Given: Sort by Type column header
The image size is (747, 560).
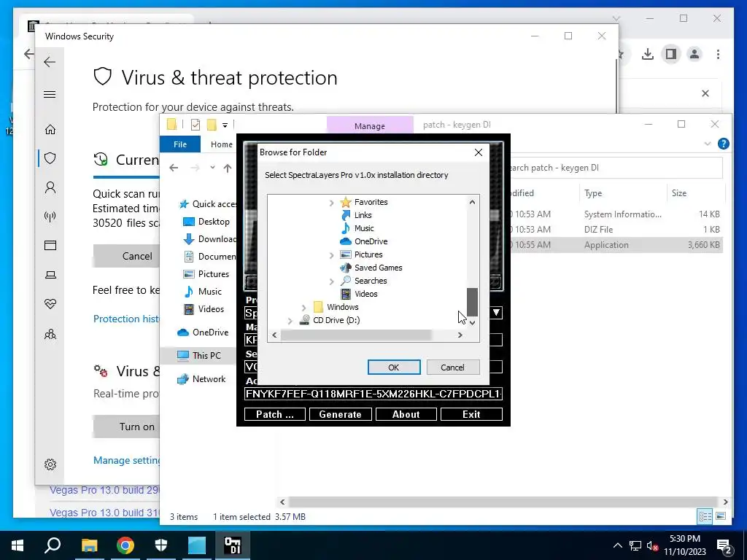Looking at the screenshot, I should [x=593, y=193].
